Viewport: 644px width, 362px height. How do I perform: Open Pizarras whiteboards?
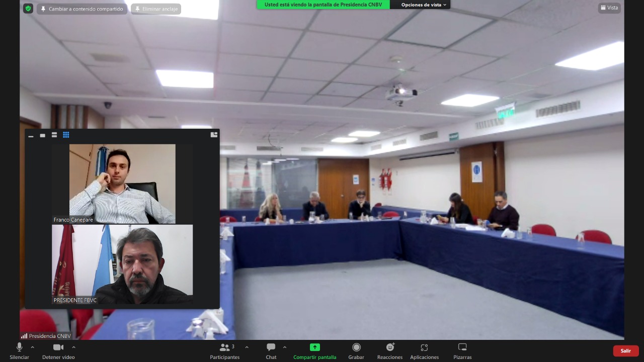coord(462,351)
